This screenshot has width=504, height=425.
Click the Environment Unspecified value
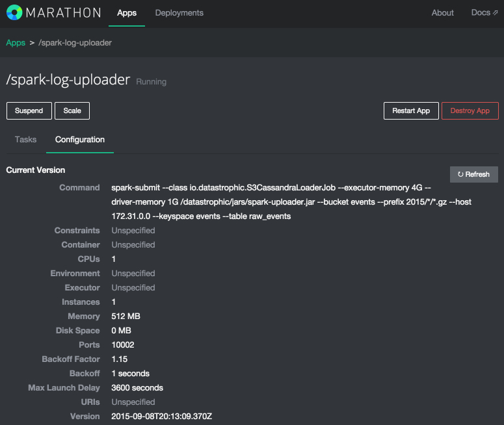point(133,274)
